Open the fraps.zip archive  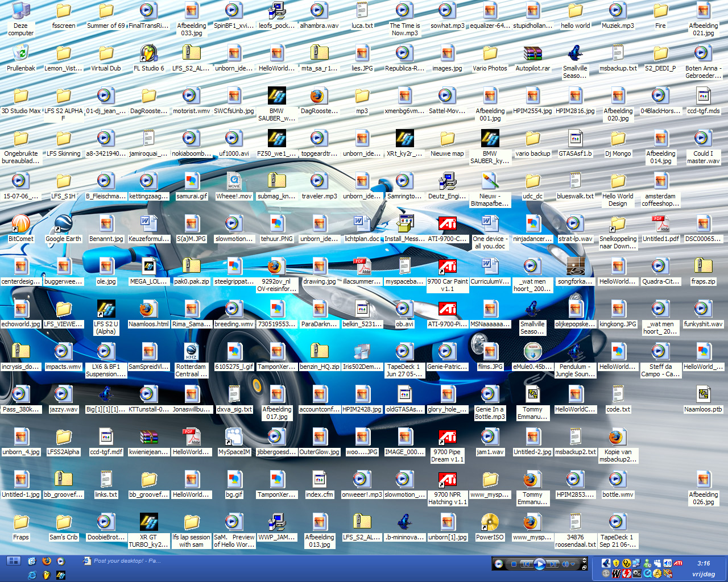click(x=703, y=271)
